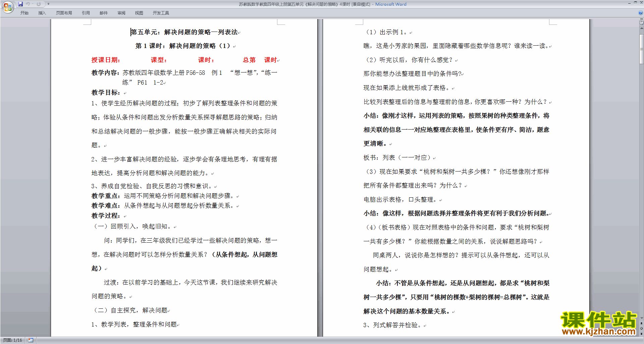Click the line （二）自主探究，解决问题
The width and height of the screenshot is (644, 344).
(x=129, y=310)
